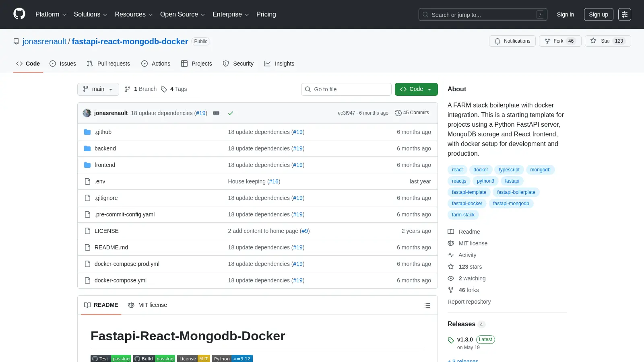Expand the Platform menu

tap(51, 14)
